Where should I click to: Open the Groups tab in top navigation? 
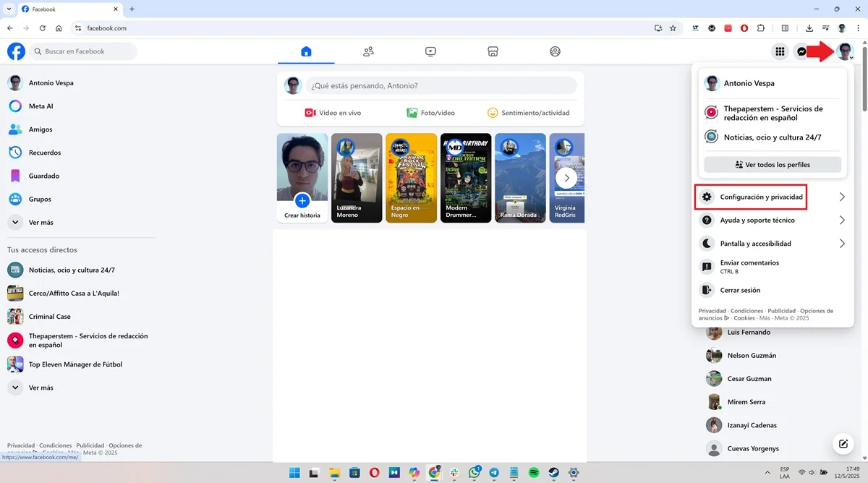[x=555, y=51]
